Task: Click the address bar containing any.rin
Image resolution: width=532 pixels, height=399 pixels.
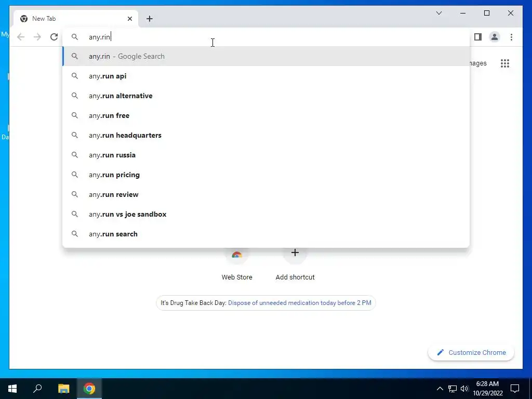Action: (266, 37)
